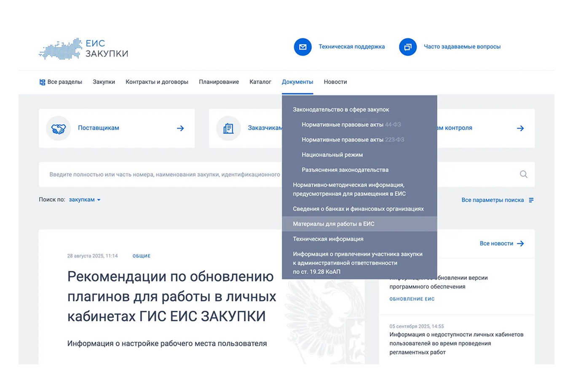Click text Информация о настройке рабочего места
This screenshot has height=392, width=573.
(x=167, y=344)
